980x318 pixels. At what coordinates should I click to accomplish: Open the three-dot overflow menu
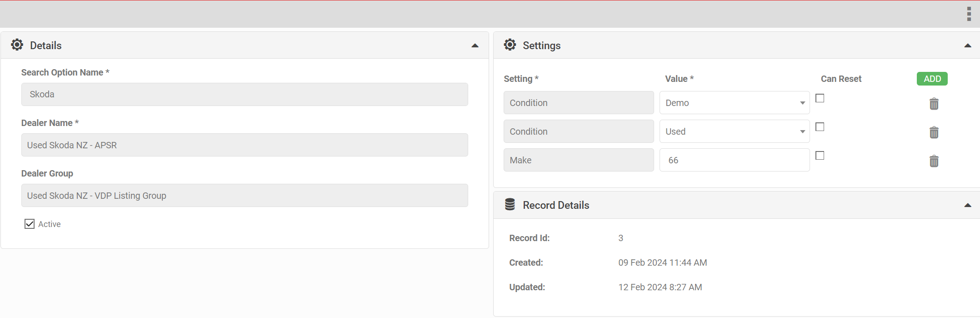coord(969,14)
